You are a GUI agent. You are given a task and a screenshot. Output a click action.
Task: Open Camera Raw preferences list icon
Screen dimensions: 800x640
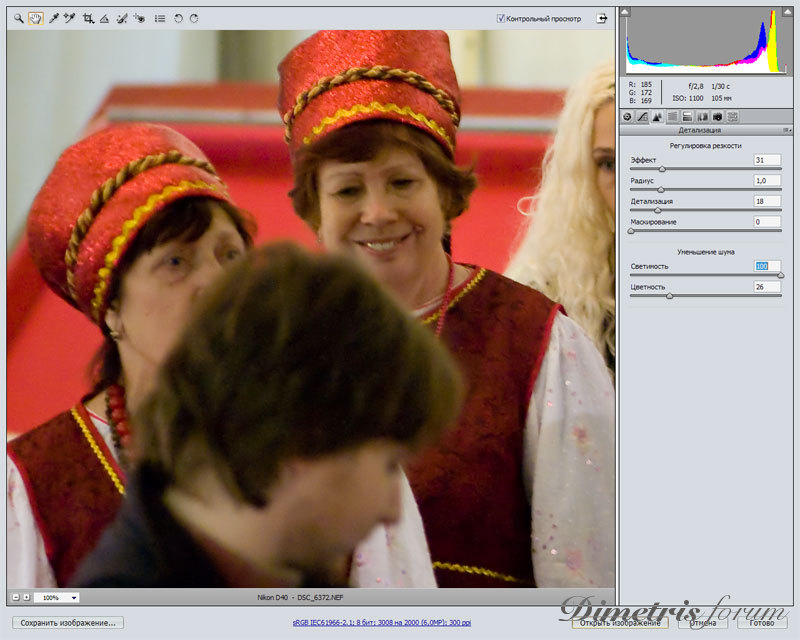click(x=160, y=18)
